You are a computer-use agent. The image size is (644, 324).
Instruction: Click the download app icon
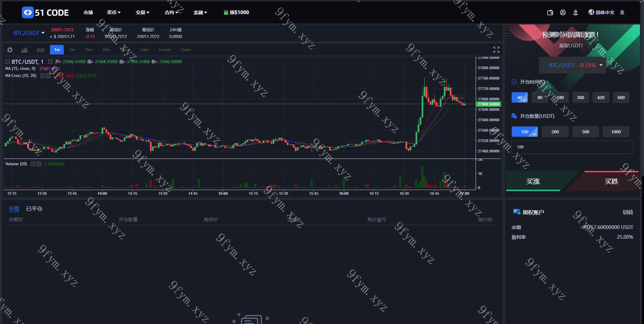coord(576,12)
